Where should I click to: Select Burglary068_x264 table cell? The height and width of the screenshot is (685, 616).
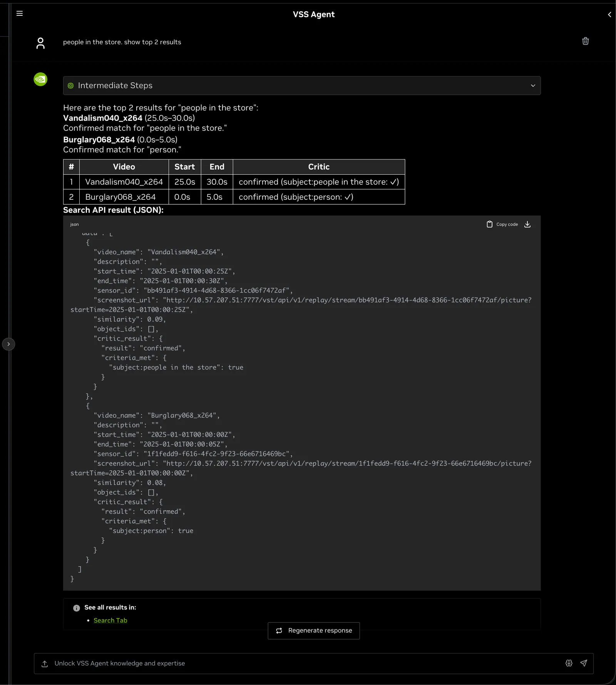(x=124, y=197)
